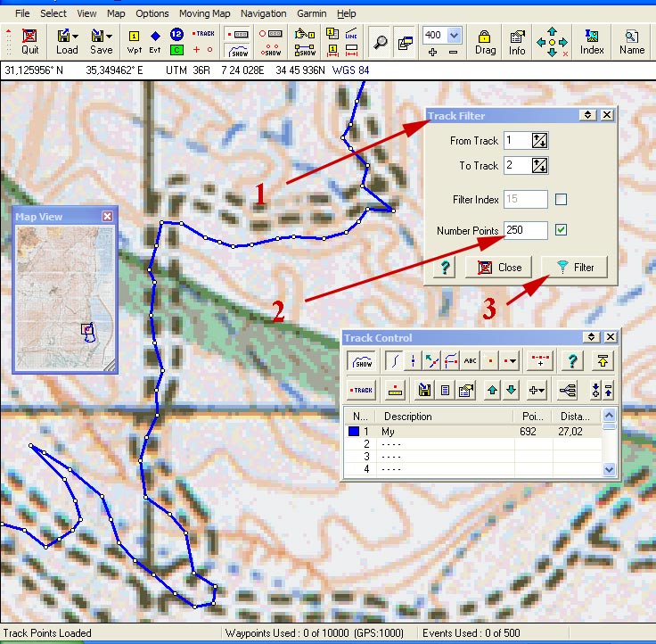The height and width of the screenshot is (644, 656).
Task: Click the blue color swatch for track 1
Action: (x=354, y=432)
